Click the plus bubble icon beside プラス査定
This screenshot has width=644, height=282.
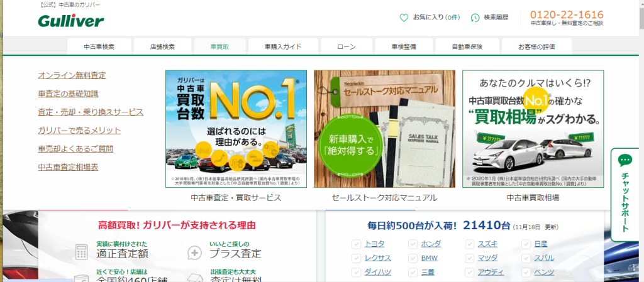pos(194,253)
